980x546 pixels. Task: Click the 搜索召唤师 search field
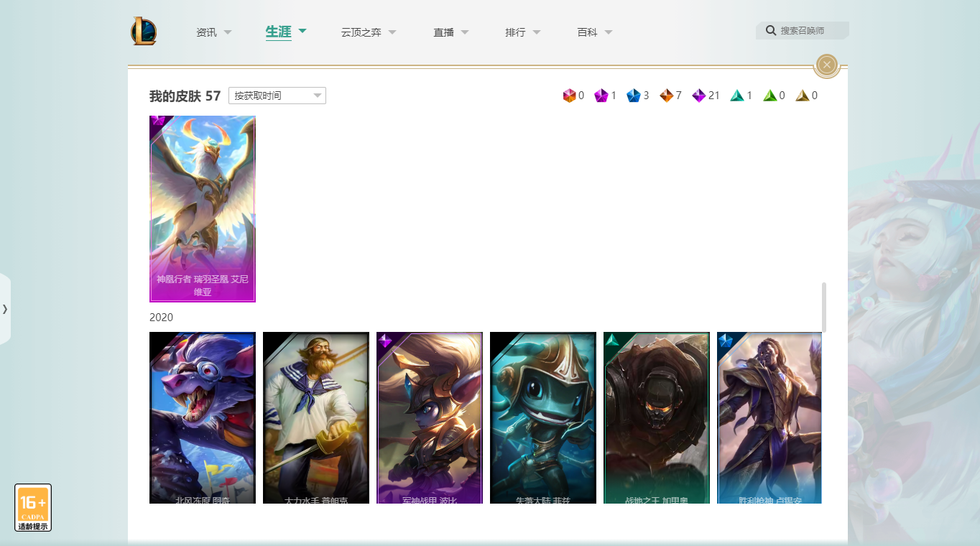[x=803, y=30]
